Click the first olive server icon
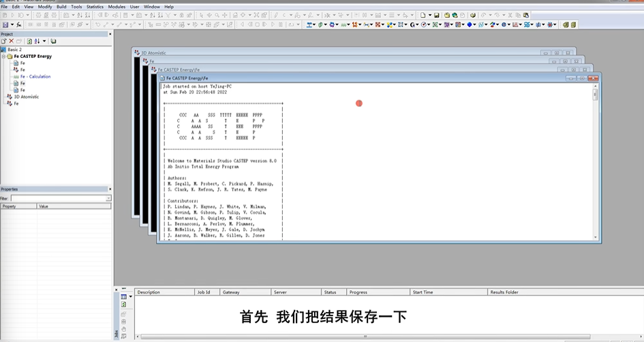 click(566, 25)
